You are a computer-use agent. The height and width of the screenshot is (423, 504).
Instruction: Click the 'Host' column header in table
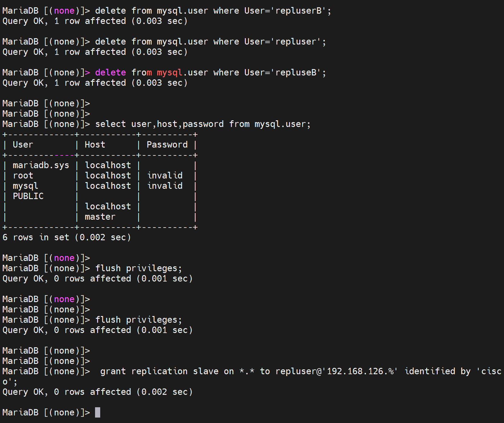[95, 145]
